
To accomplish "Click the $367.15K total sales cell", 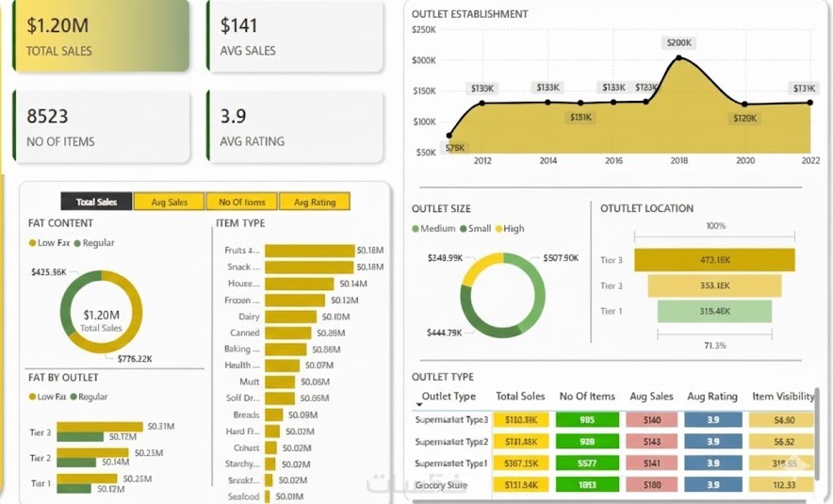I will pos(521,463).
